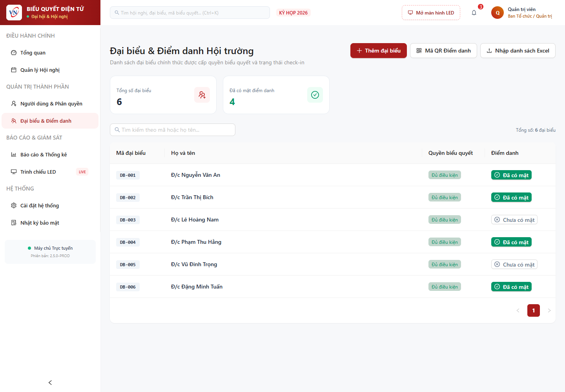The width and height of the screenshot is (565, 392).
Task: Click the KỲ HỌP 2026 badge
Action: [293, 13]
